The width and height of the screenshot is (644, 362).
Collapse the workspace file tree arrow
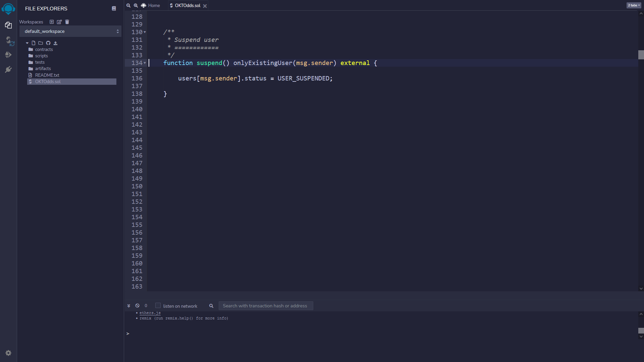tap(27, 43)
